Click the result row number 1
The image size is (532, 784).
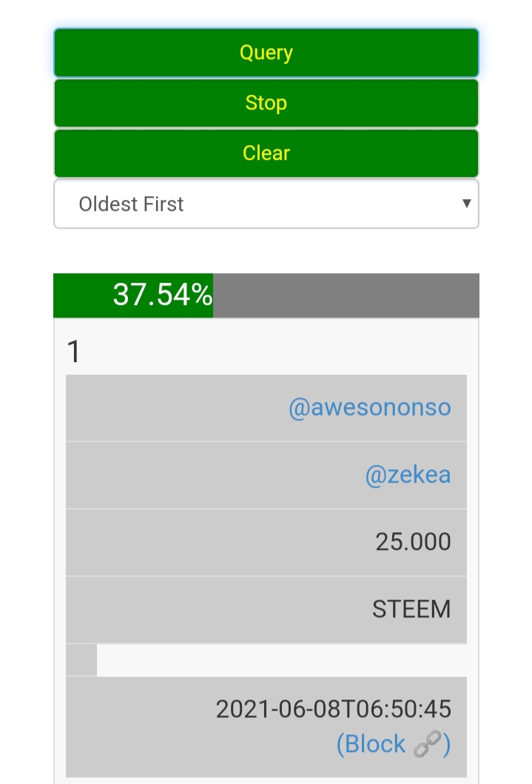click(x=73, y=352)
